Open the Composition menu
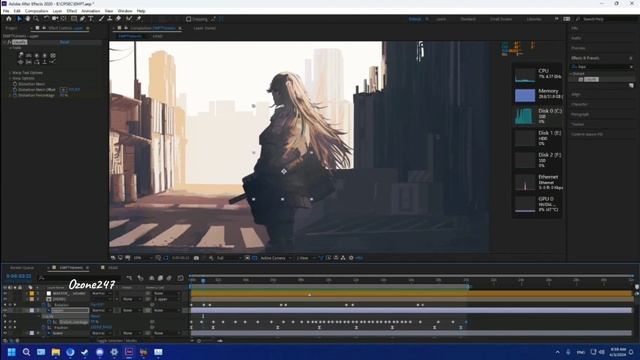Viewport: 640px width, 360px height. coord(36,11)
